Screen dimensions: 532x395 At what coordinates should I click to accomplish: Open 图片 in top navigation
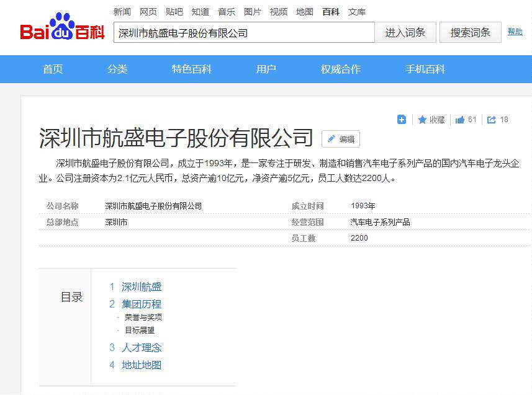(x=253, y=12)
